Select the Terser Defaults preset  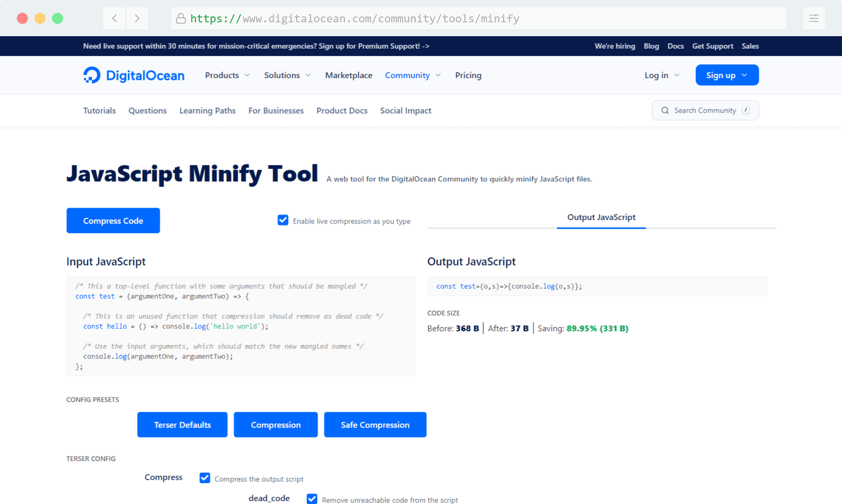click(182, 424)
